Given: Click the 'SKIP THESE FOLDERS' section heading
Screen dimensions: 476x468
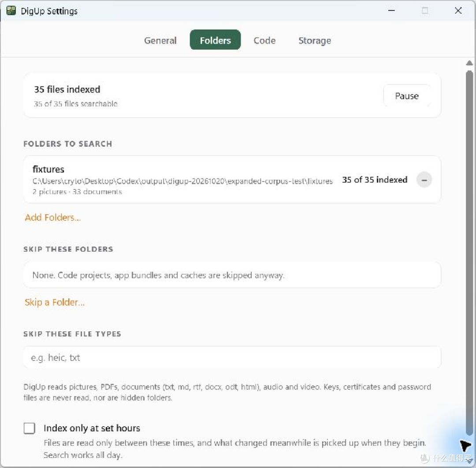Looking at the screenshot, I should tap(68, 249).
